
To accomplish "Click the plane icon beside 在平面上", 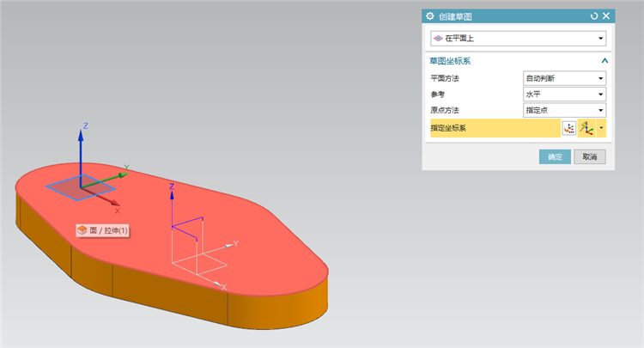I will pos(438,38).
